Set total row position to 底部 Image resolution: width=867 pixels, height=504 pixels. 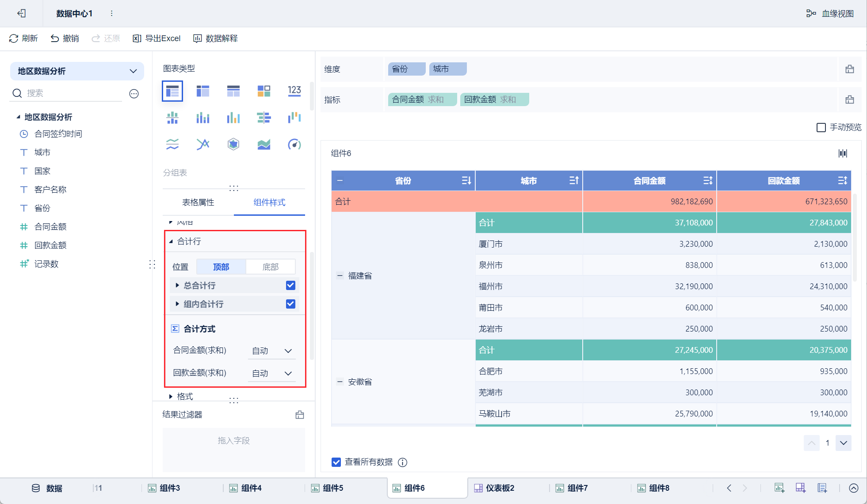click(x=270, y=267)
